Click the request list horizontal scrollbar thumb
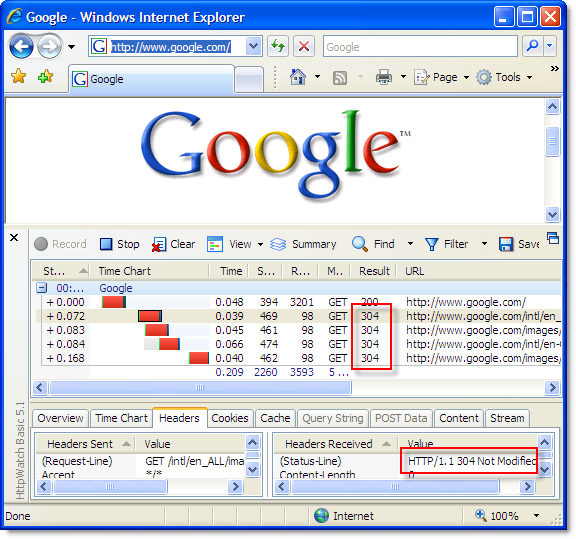This screenshot has width=576, height=539. tap(200, 387)
